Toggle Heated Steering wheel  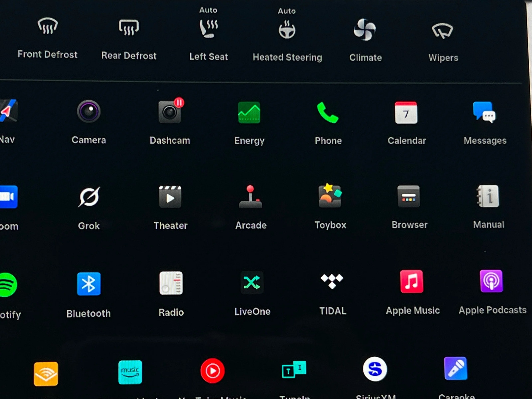(287, 29)
